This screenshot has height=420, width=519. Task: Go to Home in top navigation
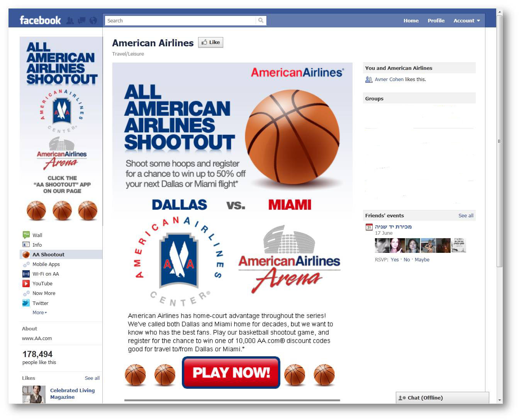[x=411, y=20]
